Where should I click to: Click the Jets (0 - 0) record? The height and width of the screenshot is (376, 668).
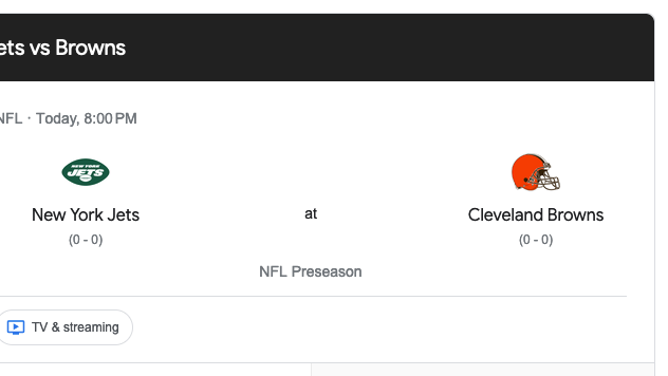point(86,240)
